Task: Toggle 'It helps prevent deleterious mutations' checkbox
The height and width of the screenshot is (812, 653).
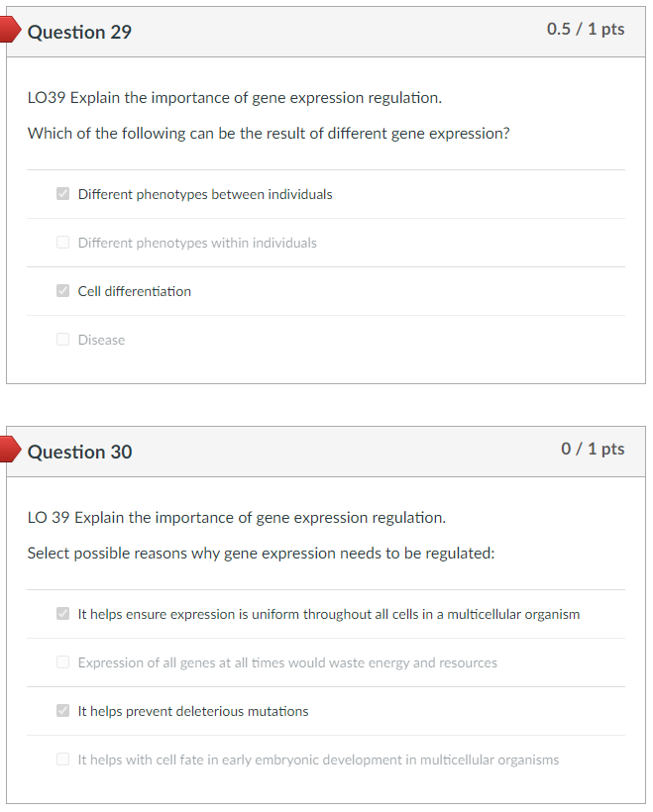Action: tap(62, 710)
